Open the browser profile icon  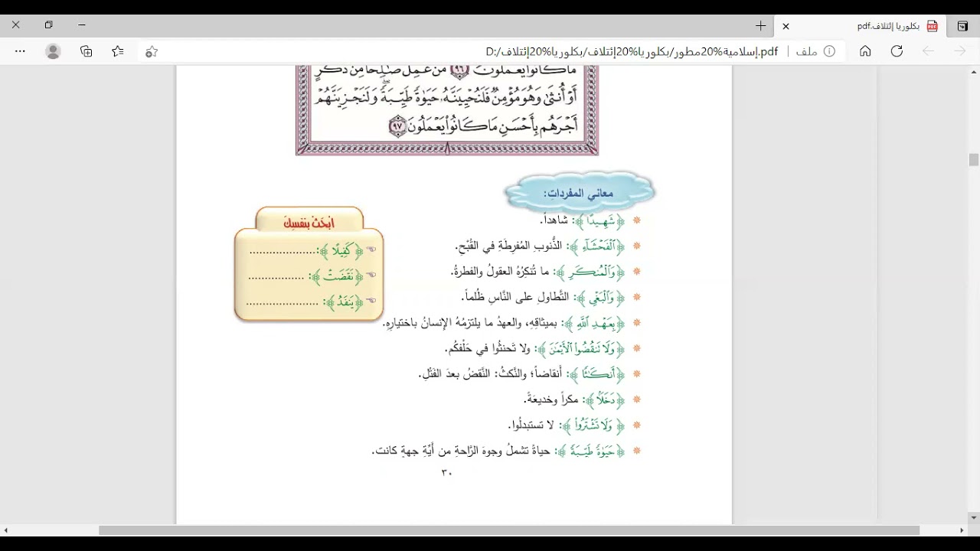[x=53, y=51]
